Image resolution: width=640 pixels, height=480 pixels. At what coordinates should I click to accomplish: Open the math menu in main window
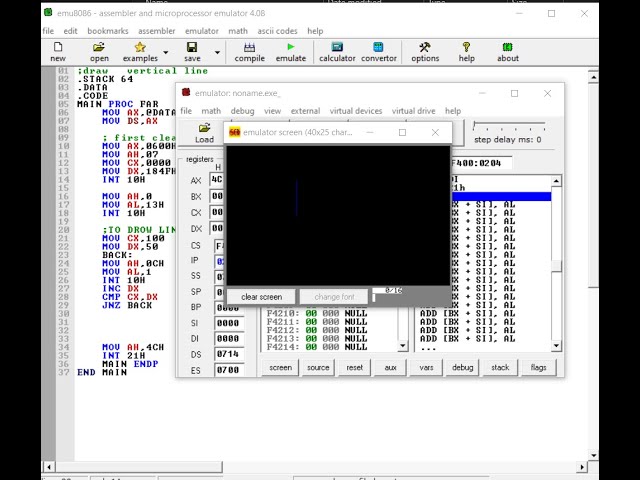(238, 31)
